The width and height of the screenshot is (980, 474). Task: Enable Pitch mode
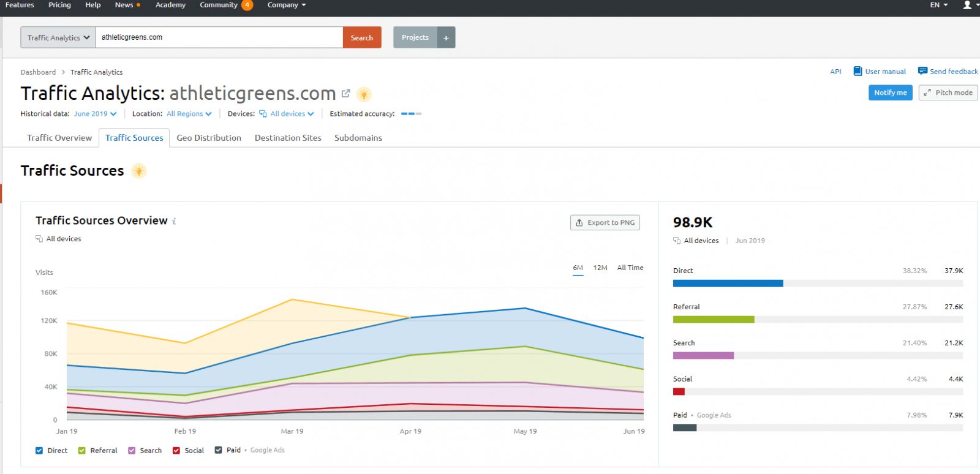(948, 92)
